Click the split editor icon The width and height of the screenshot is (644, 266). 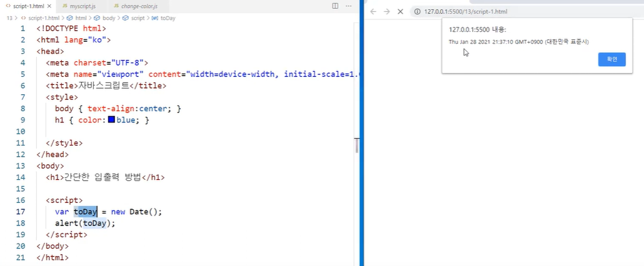[x=335, y=6]
